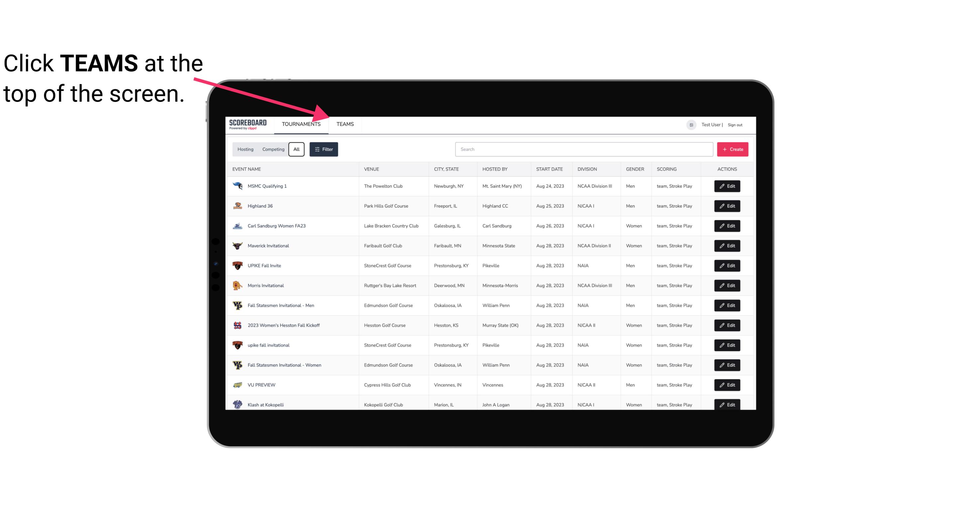Select the Hosting filter toggle
The height and width of the screenshot is (527, 980).
(x=245, y=149)
